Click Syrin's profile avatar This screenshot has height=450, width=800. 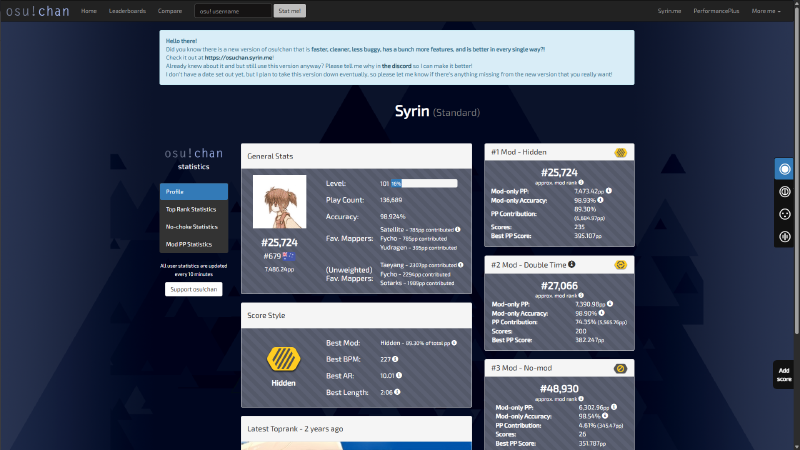click(x=280, y=202)
